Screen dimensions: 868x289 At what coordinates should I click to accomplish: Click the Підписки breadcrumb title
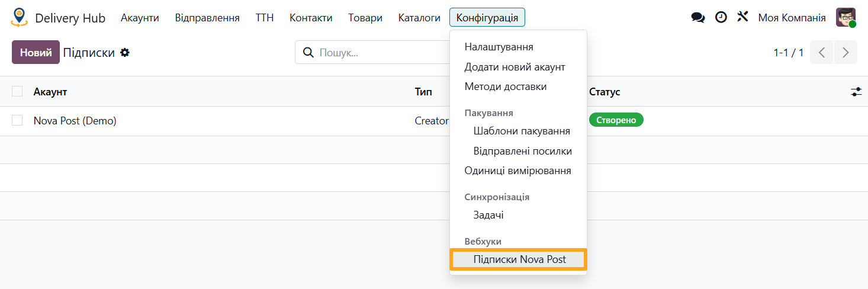tap(89, 53)
